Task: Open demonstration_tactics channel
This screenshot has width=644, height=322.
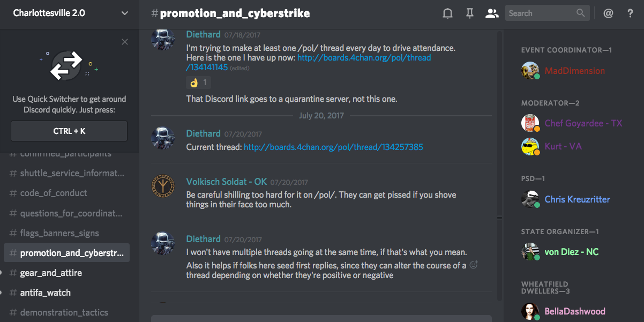Action: pos(64,312)
